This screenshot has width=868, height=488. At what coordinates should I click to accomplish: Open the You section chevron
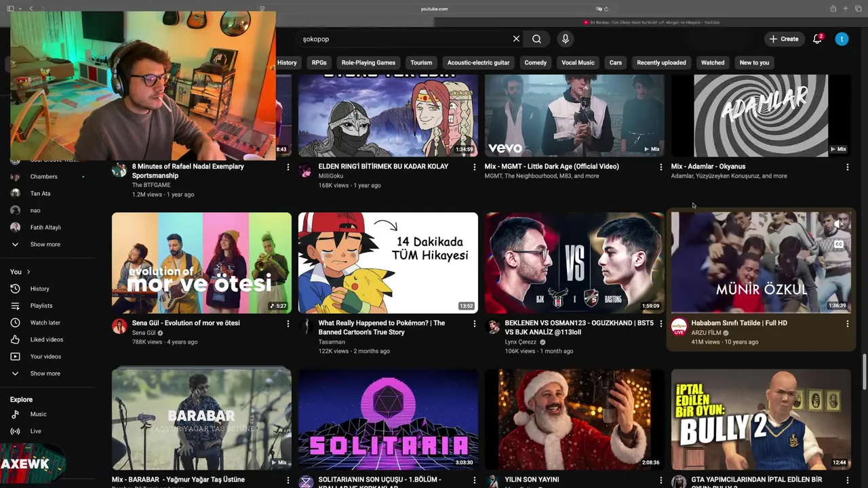[28, 272]
